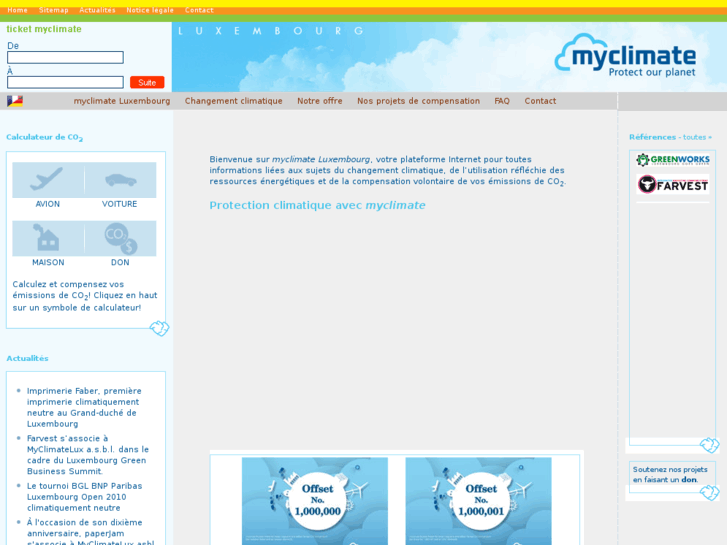727x545 pixels.
Task: Go to Actualités in the top bar
Action: click(97, 10)
